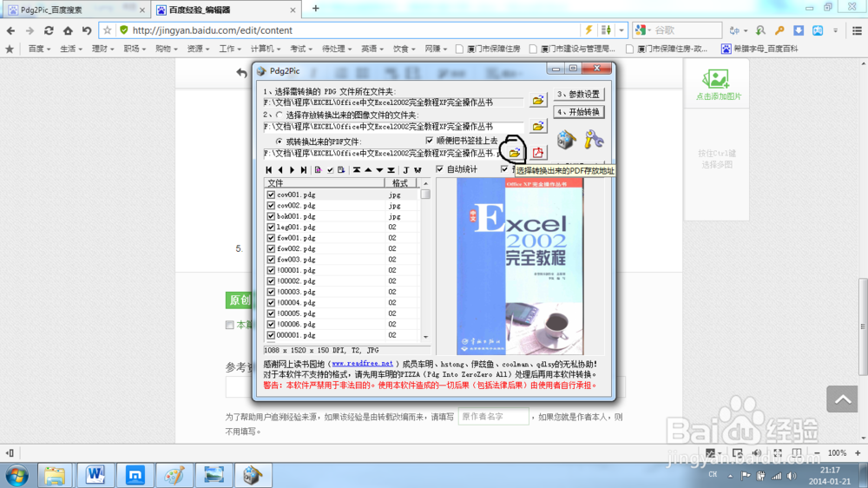Expand the 计算机 bookmarks folder
The width and height of the screenshot is (868, 488).
pyautogui.click(x=265, y=49)
